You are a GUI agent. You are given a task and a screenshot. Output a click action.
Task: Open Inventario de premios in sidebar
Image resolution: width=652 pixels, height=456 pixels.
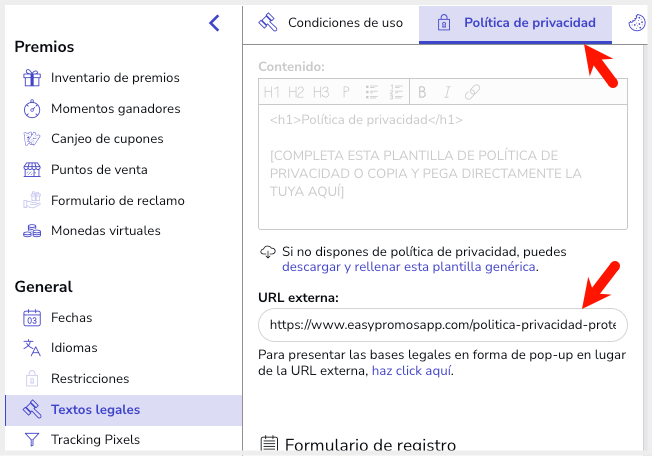point(115,77)
